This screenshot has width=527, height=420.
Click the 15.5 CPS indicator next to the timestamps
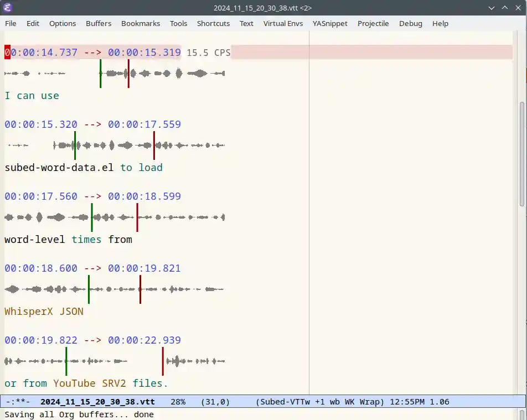[x=208, y=52]
